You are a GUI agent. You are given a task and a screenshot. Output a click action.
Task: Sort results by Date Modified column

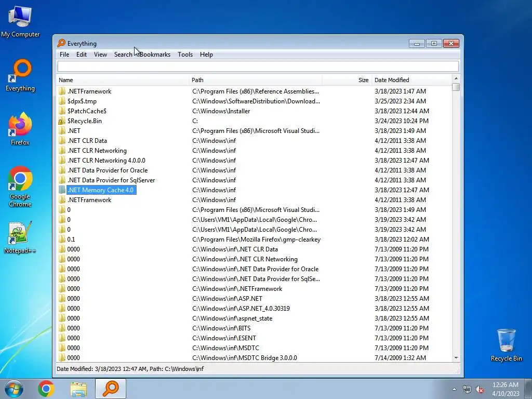[x=412, y=80]
